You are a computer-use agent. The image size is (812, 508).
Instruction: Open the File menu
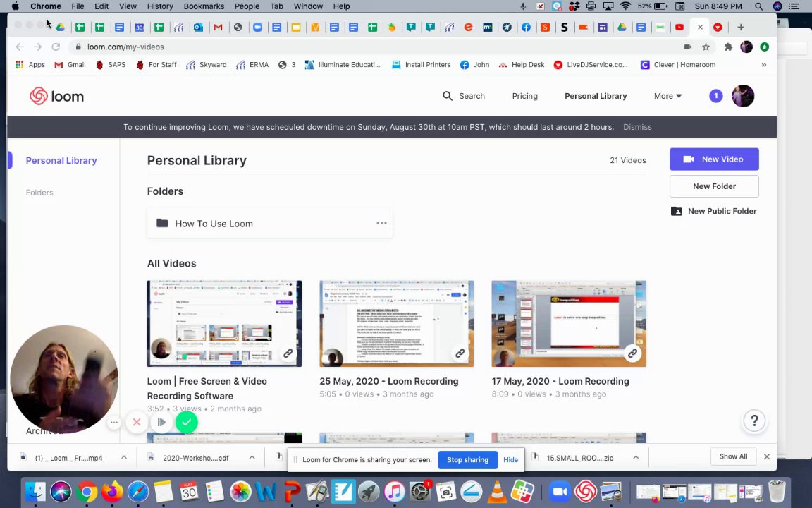78,6
